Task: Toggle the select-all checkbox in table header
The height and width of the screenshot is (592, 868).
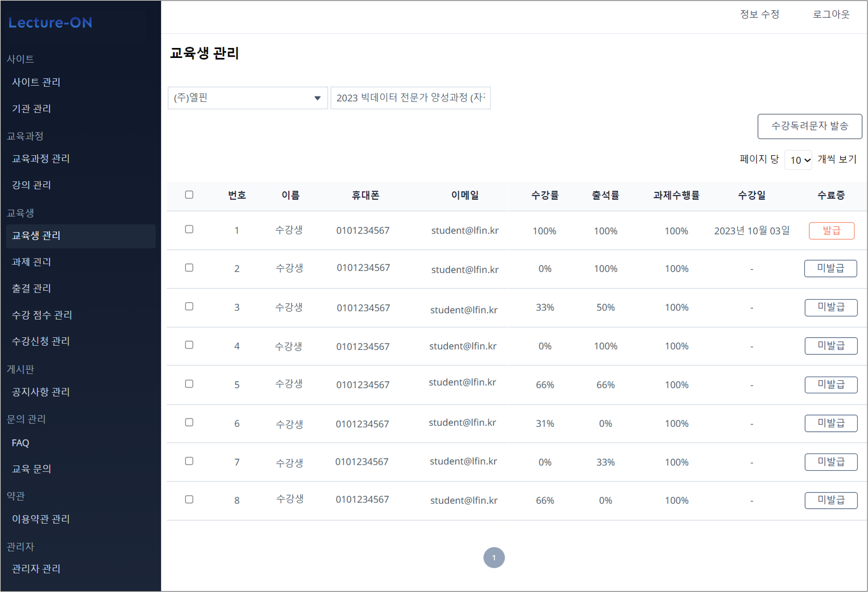Action: (189, 195)
